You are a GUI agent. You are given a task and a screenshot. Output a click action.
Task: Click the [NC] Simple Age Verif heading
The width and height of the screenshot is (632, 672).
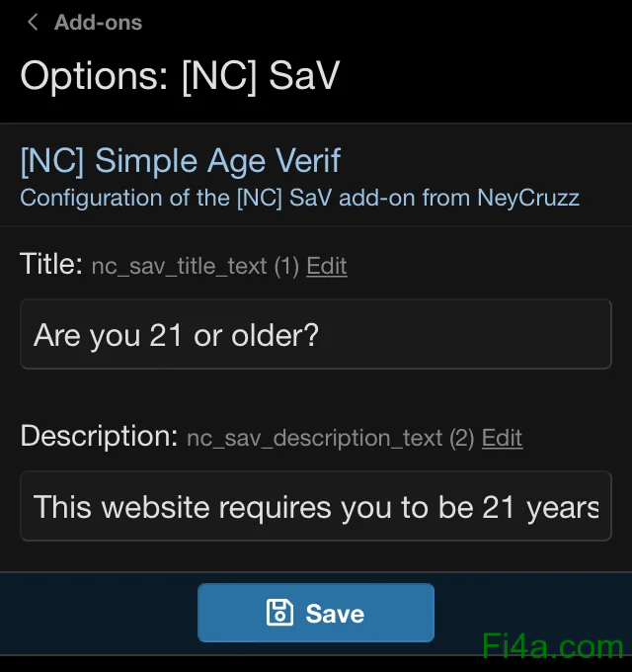click(181, 160)
